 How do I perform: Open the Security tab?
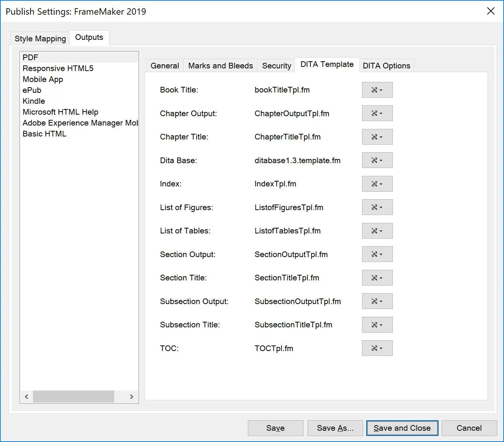tap(276, 65)
